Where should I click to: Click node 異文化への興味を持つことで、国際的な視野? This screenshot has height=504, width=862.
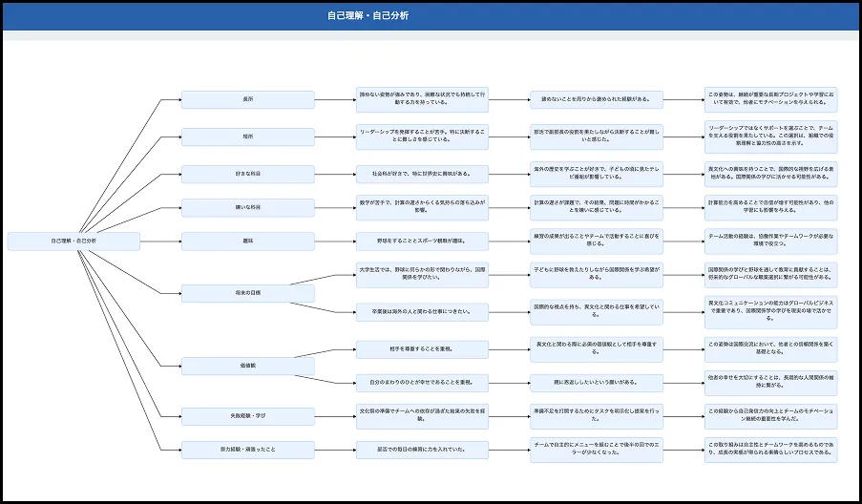pyautogui.click(x=770, y=175)
